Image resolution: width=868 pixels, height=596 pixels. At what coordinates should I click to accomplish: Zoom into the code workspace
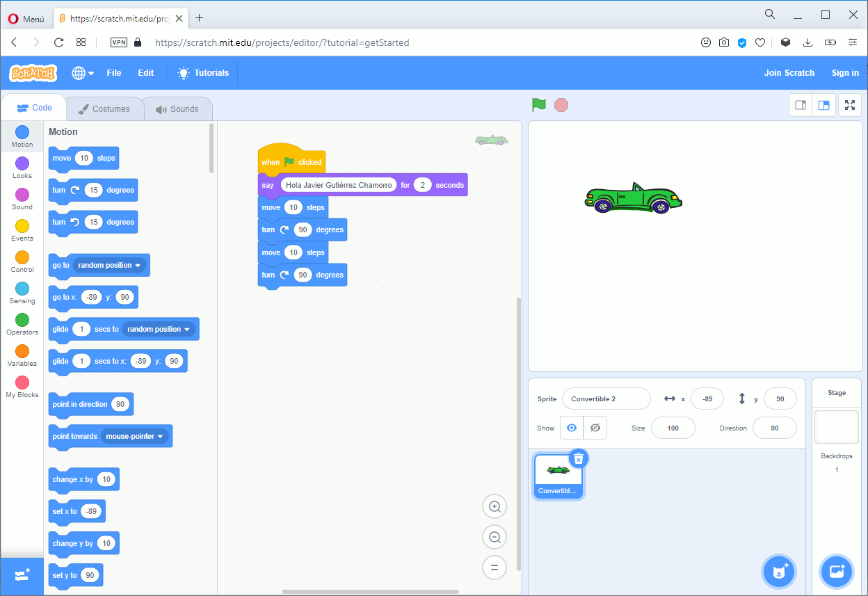495,506
